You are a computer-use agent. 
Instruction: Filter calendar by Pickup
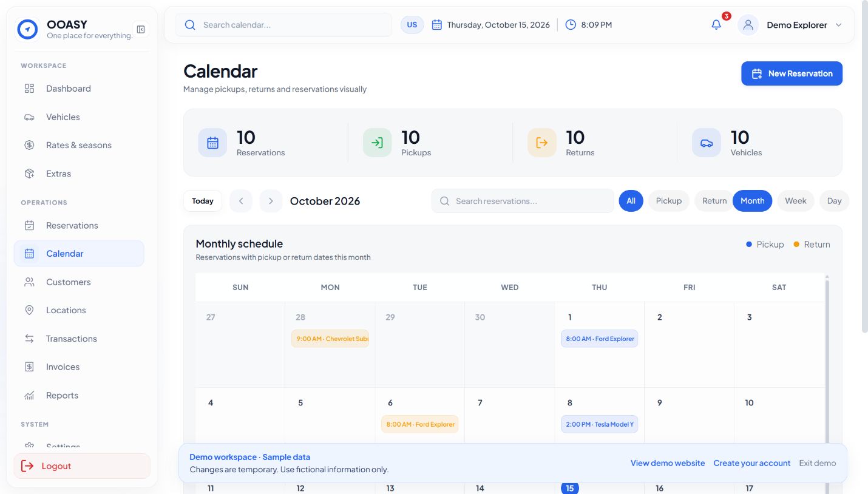pos(669,201)
